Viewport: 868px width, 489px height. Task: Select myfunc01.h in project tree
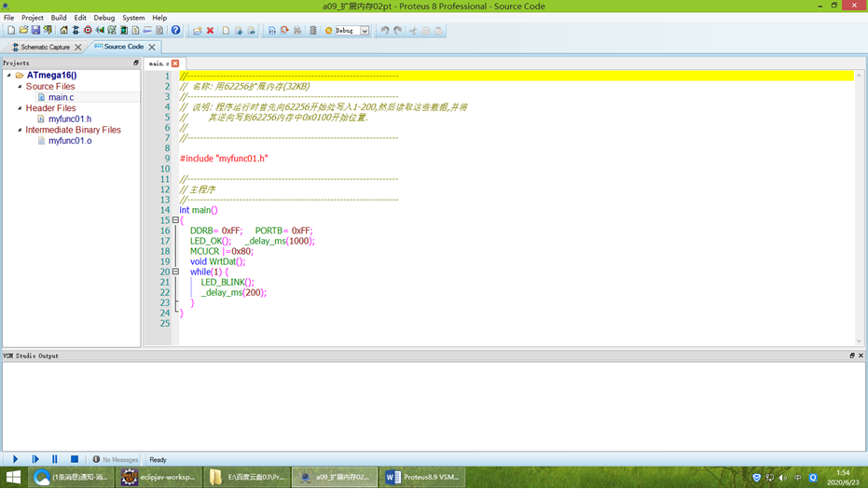click(70, 119)
